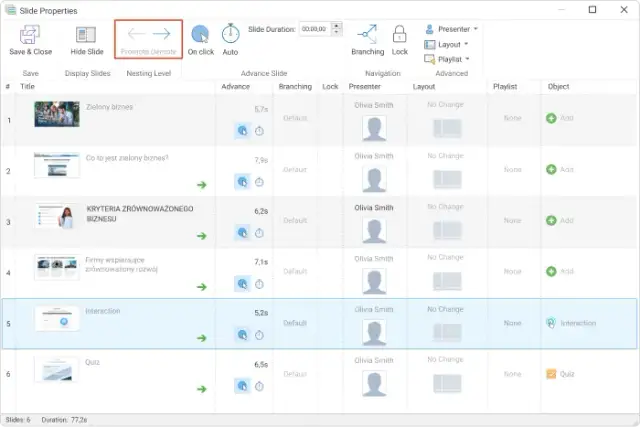The height and width of the screenshot is (427, 640).
Task: Click Add object for slide 4
Action: pos(551,271)
